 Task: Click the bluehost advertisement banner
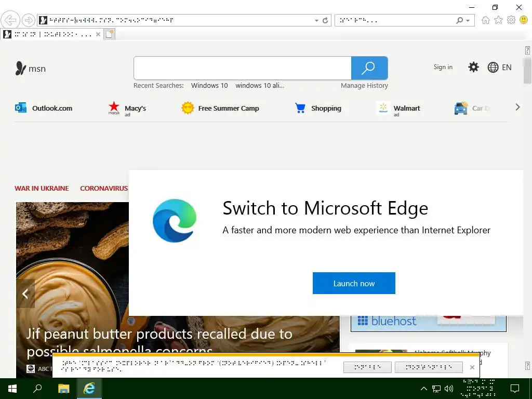point(429,323)
